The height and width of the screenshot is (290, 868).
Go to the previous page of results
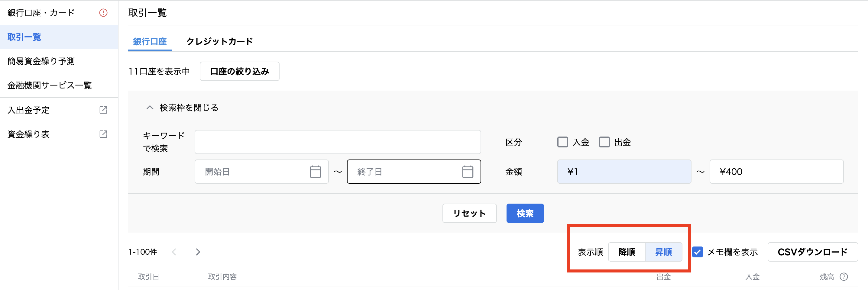(x=174, y=252)
